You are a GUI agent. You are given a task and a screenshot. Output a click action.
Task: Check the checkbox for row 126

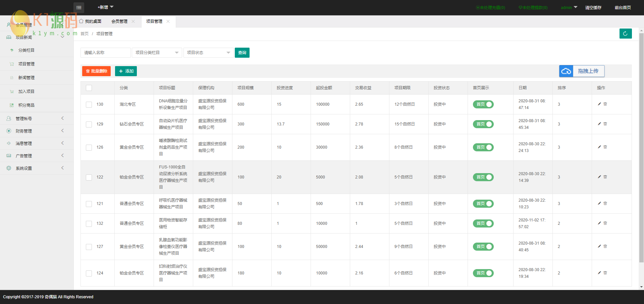(89, 147)
